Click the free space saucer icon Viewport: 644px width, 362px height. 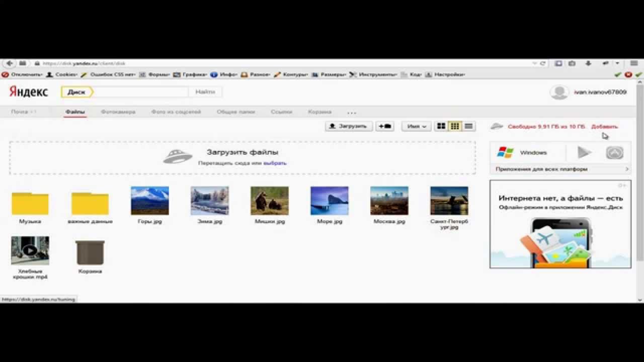click(497, 126)
